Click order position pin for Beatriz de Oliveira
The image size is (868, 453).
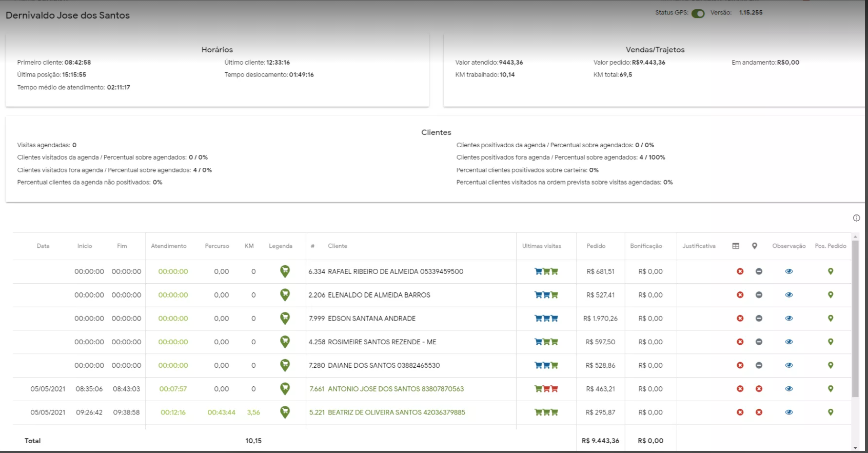point(831,412)
